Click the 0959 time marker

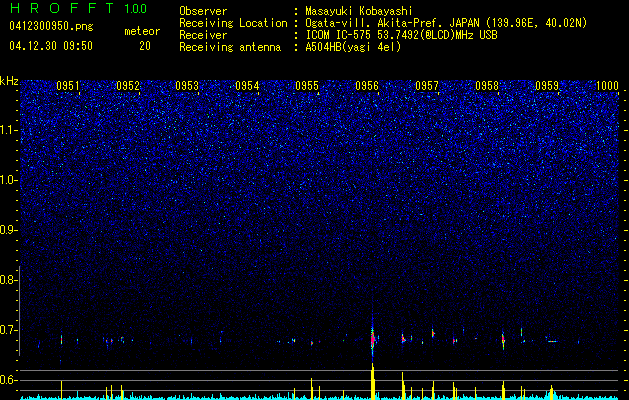pos(547,86)
